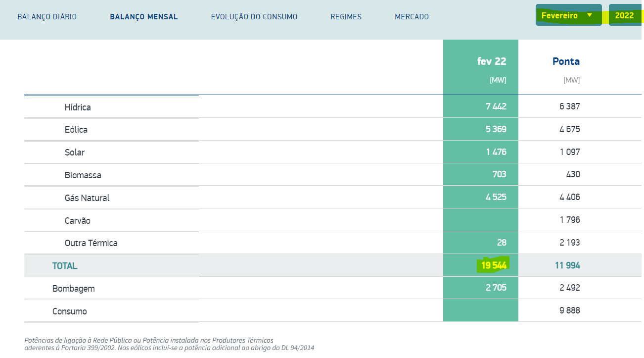Select the Bombagem row label
The height and width of the screenshot is (358, 644).
point(73,289)
